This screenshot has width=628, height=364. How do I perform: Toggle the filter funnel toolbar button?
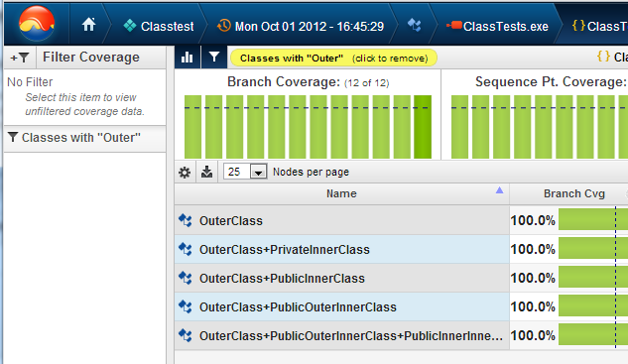pyautogui.click(x=214, y=58)
